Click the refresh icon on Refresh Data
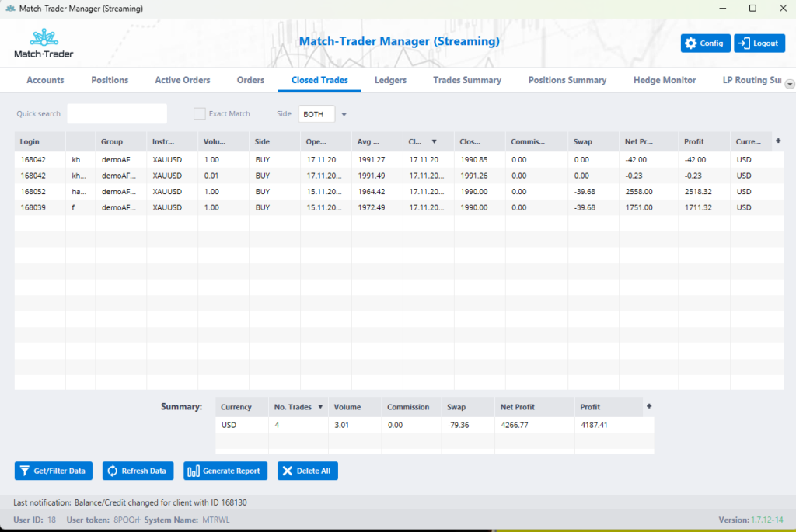The width and height of the screenshot is (796, 532). click(x=112, y=471)
